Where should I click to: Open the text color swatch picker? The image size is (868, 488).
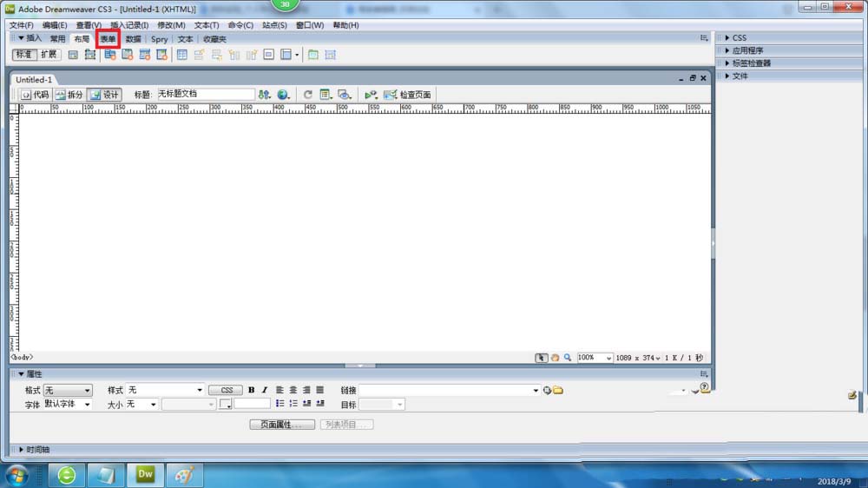coord(226,405)
